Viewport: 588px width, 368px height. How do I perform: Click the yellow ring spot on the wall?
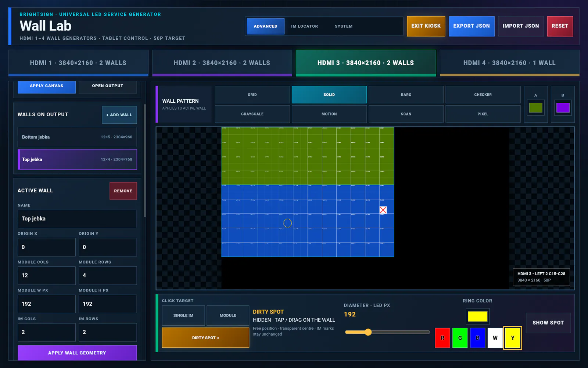(287, 223)
